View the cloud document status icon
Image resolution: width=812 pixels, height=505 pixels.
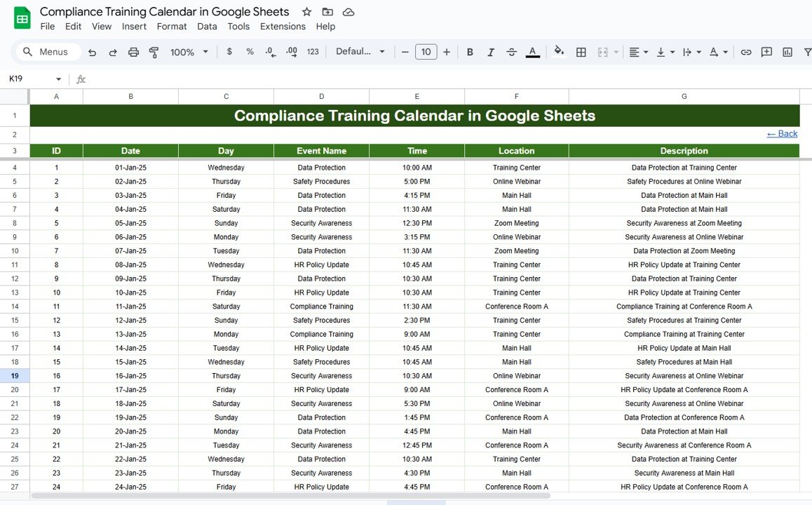click(x=349, y=12)
